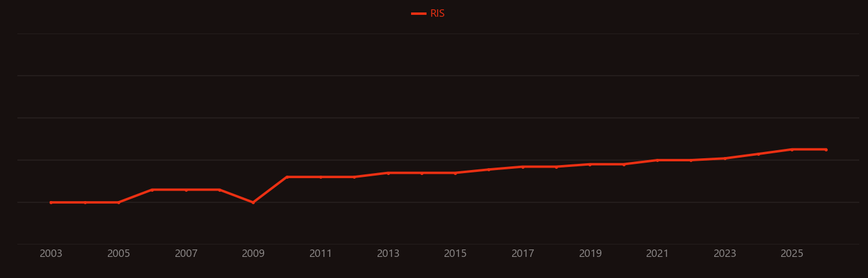Click the RIS data point above 2017
Viewport: 868px width, 278px height.
523,167
